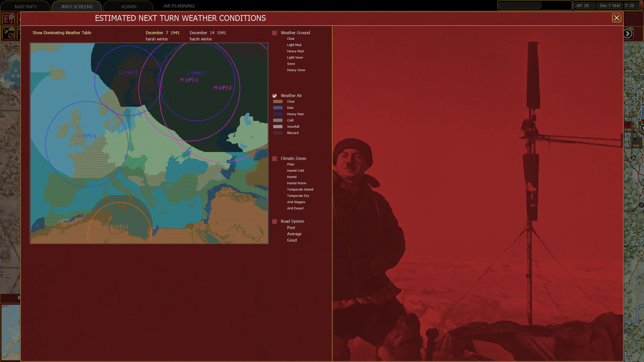Select the 0-50 army HQ counter
This screenshot has height=362, width=644.
(628, 126)
